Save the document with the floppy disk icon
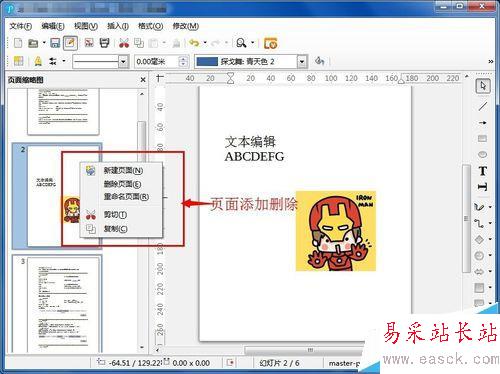The height and width of the screenshot is (374, 500). pos(55,43)
